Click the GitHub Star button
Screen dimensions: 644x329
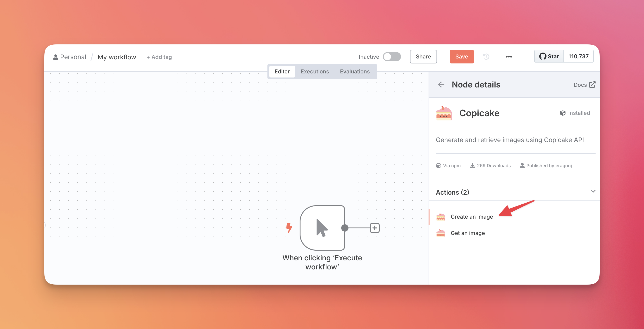549,56
